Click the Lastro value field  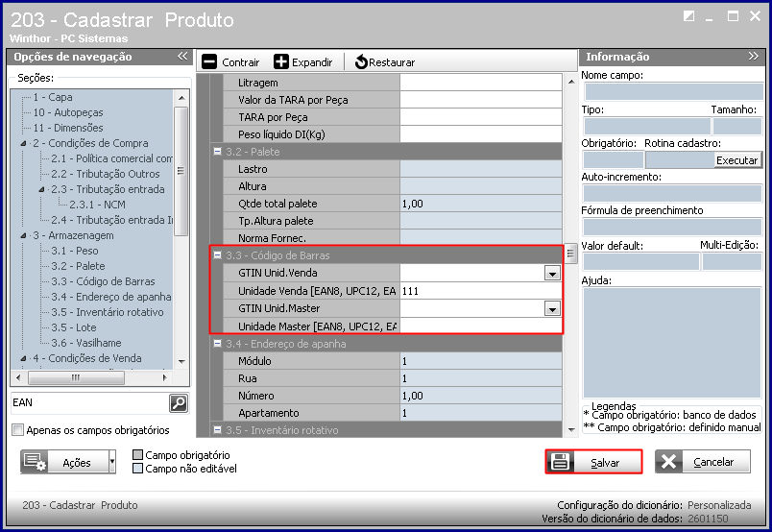480,169
